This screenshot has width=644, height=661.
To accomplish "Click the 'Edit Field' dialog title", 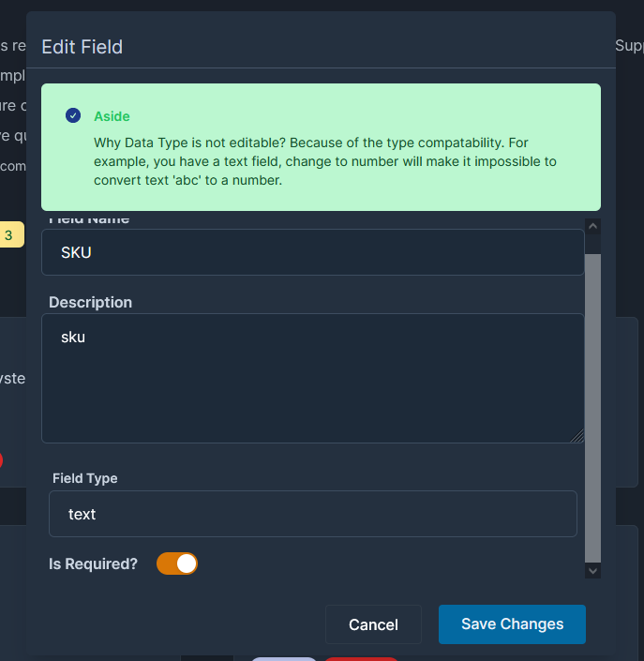I will coord(82,47).
